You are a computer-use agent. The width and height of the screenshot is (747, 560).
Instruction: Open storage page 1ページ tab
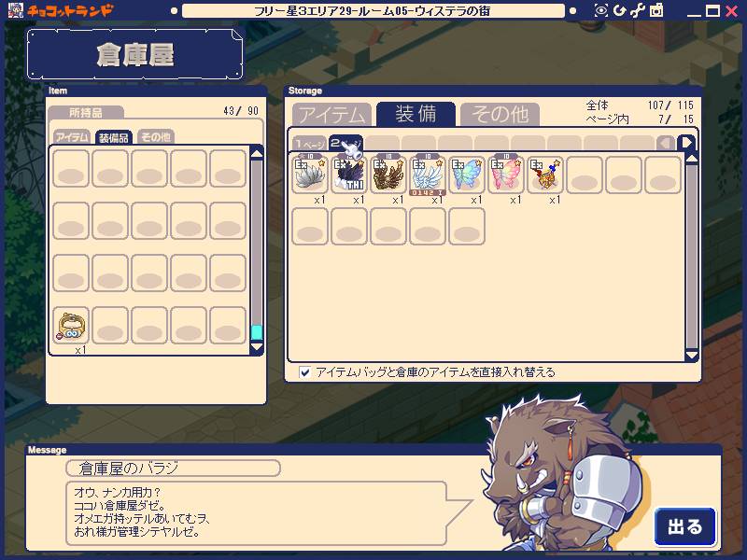click(x=309, y=144)
